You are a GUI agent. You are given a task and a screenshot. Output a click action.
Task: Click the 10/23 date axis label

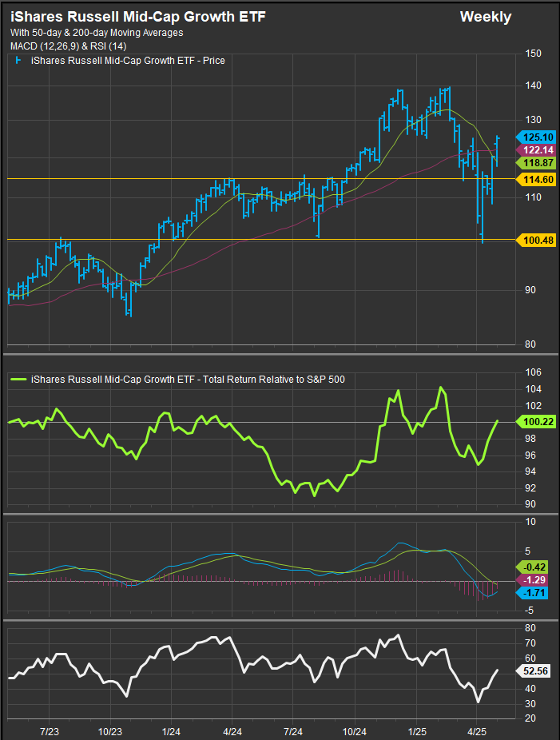coord(110,731)
